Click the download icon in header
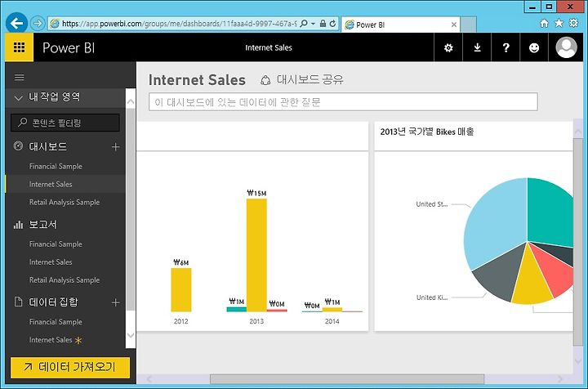This screenshot has width=588, height=389. pyautogui.click(x=477, y=47)
